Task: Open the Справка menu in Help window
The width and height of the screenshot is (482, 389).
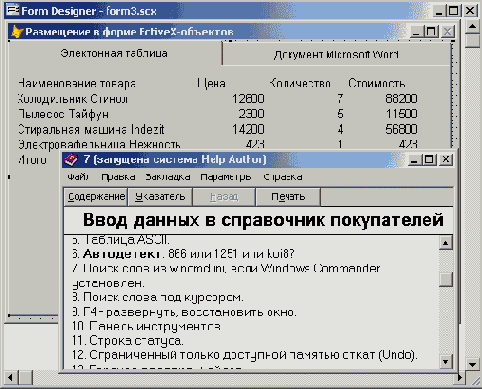Action: tap(283, 177)
